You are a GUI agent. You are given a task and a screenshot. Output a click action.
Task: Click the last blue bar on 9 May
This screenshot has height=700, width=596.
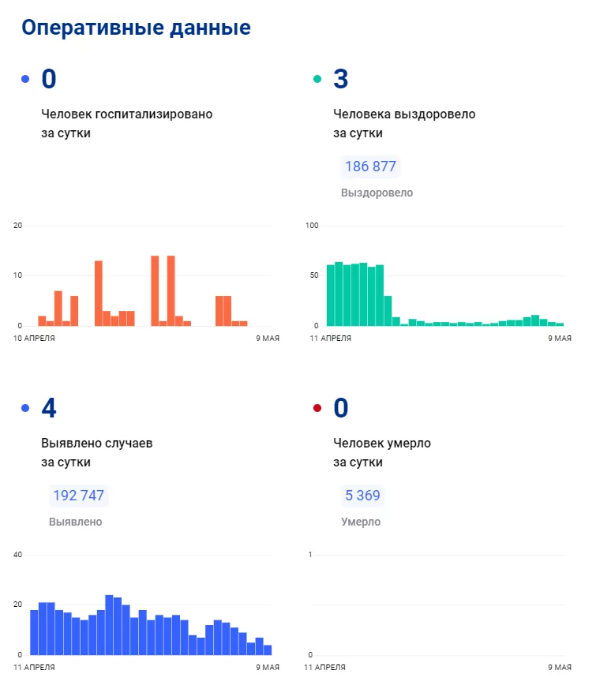tap(268, 650)
